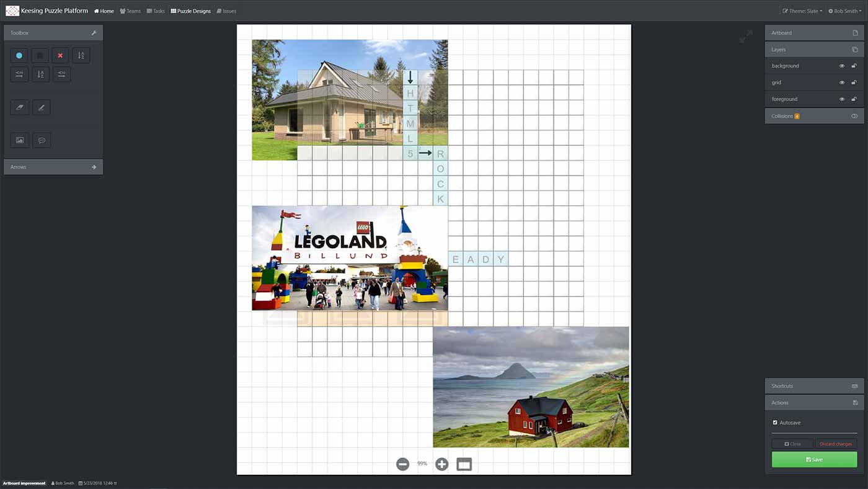Click the insert image tool icon

20,140
